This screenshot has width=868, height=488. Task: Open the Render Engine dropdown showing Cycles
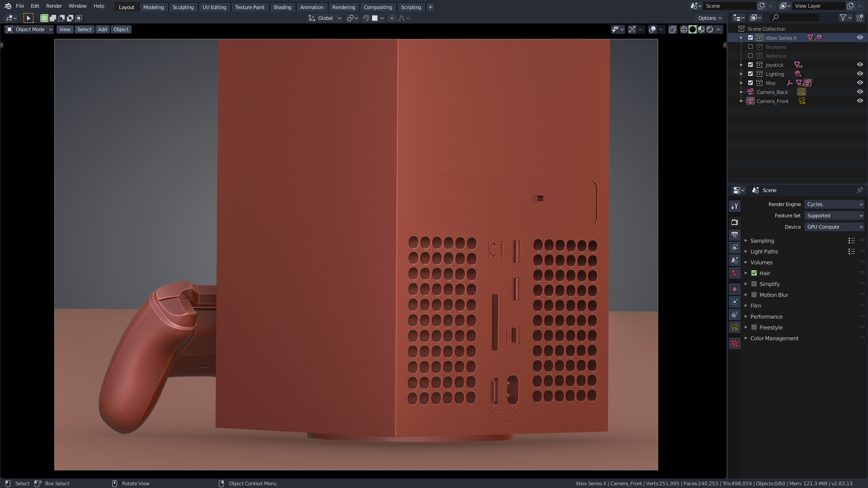(x=834, y=204)
